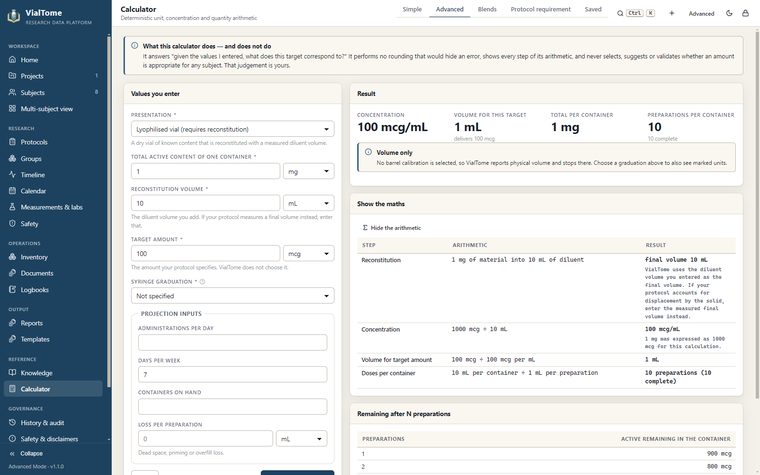The image size is (760, 475).
Task: Click the 900 mcg remaining value
Action: point(719,454)
